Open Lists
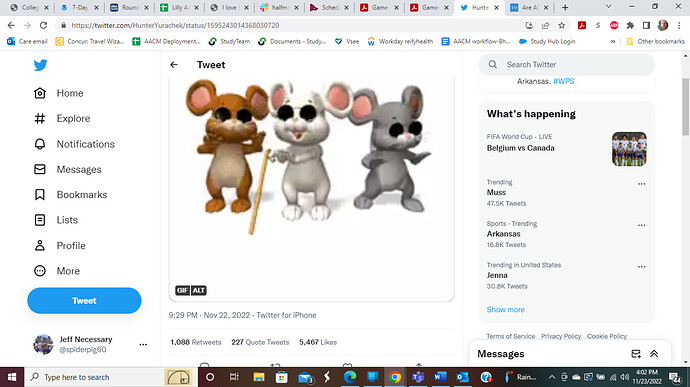 tap(56, 220)
